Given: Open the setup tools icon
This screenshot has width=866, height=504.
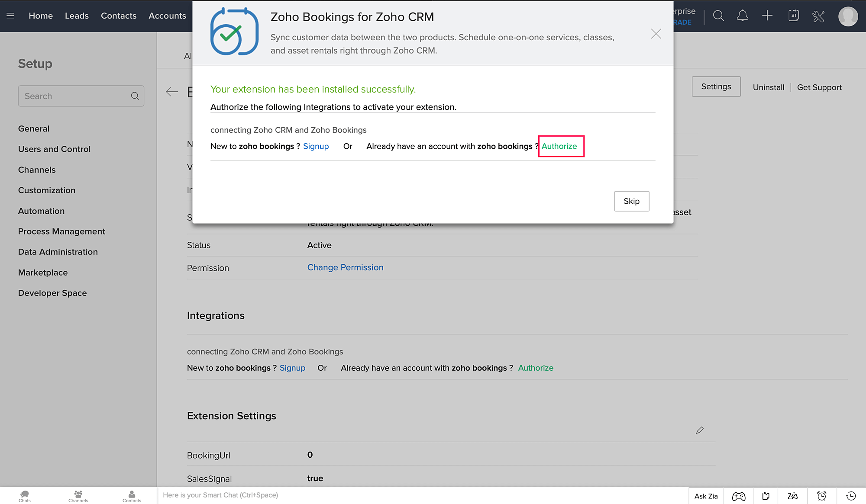Looking at the screenshot, I should (x=818, y=16).
